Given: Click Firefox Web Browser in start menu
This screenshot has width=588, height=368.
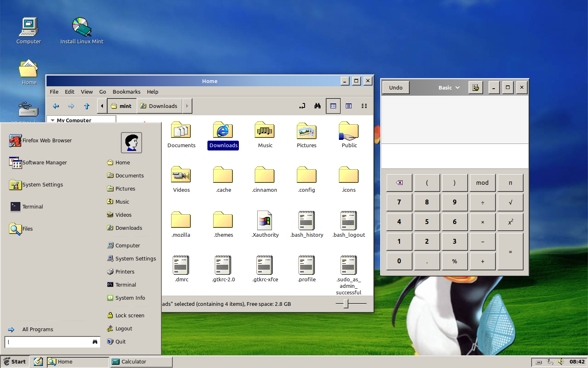Looking at the screenshot, I should pos(40,140).
